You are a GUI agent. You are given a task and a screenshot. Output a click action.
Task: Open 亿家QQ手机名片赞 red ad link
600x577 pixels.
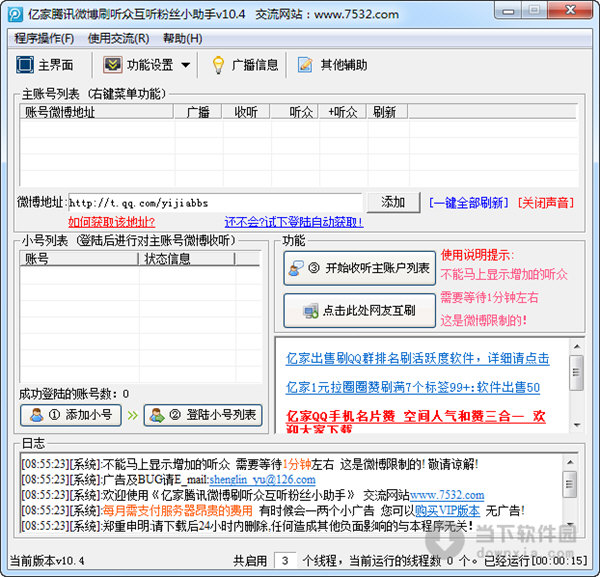(x=416, y=416)
